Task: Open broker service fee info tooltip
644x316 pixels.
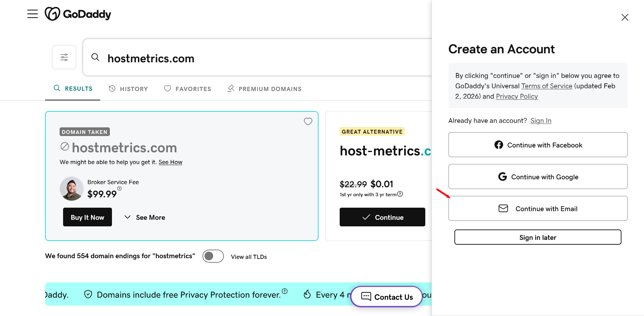Action: (x=119, y=189)
